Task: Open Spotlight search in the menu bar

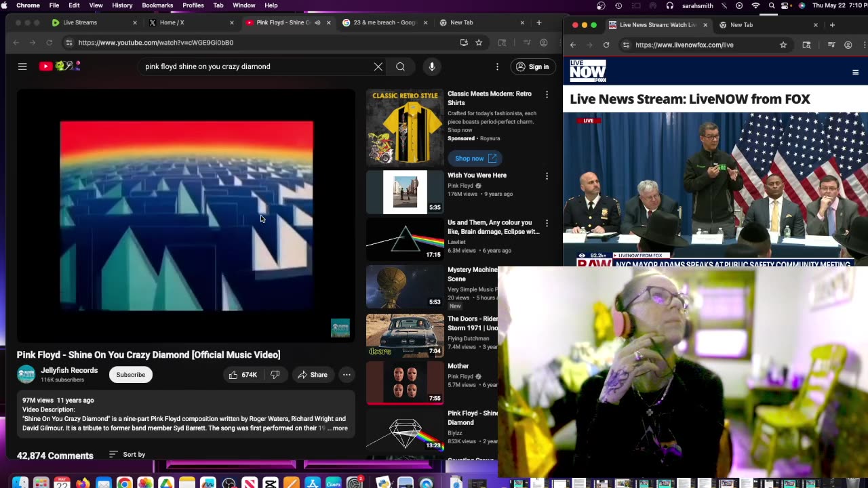Action: [772, 5]
